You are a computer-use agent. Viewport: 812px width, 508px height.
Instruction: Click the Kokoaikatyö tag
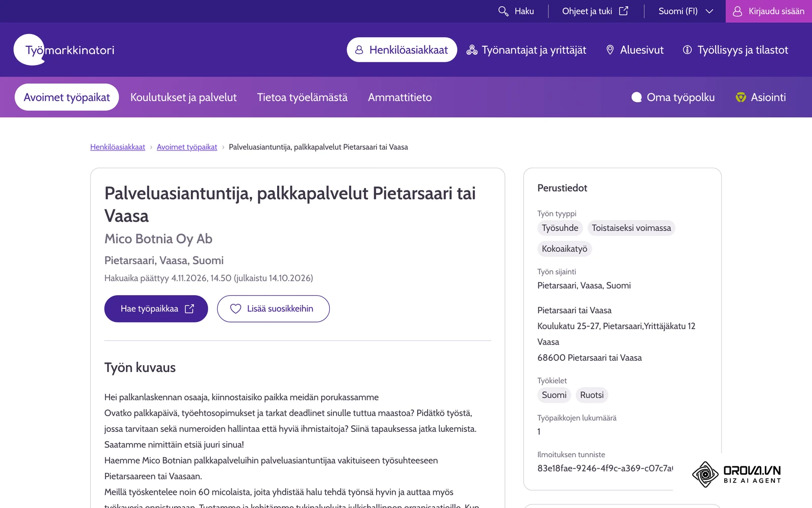(x=564, y=249)
